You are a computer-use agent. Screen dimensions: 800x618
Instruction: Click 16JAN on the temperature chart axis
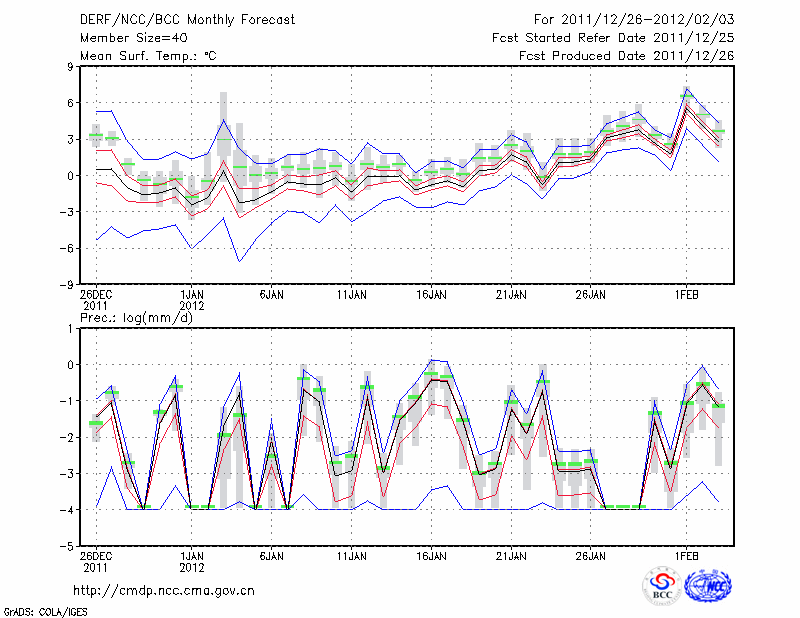pos(431,295)
